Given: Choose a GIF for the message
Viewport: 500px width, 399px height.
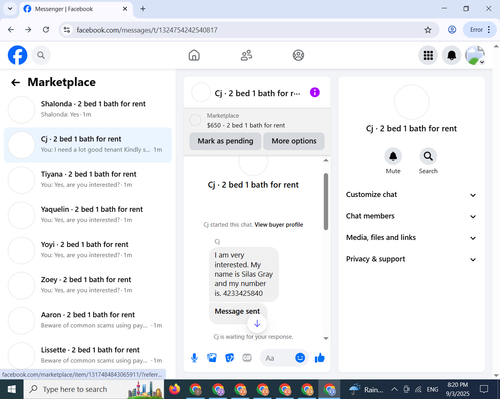Looking at the screenshot, I should 247,358.
